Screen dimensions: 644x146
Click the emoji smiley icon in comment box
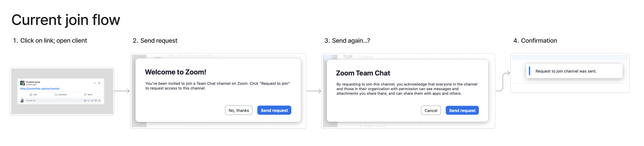[x=89, y=101]
